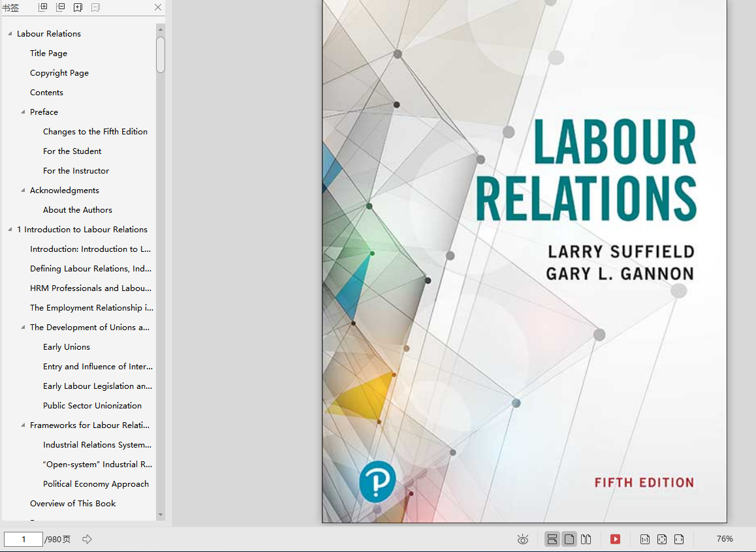Set actual size 1:1 zoom

[x=644, y=539]
